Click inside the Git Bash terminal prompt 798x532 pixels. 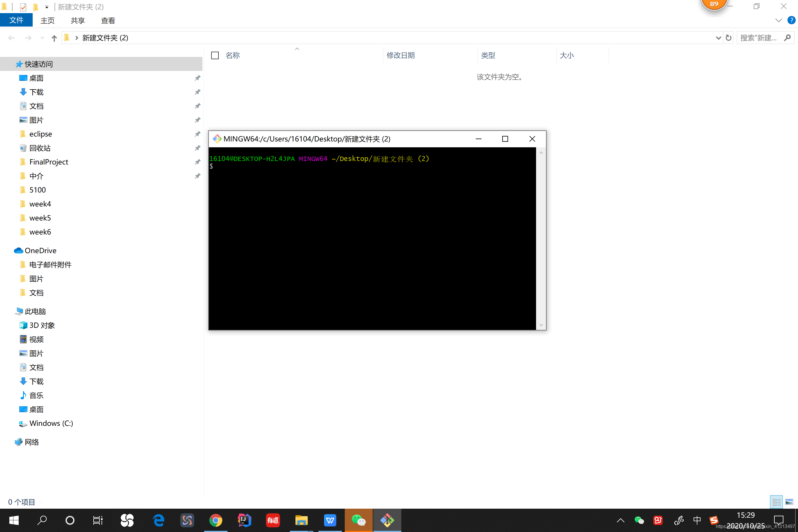click(372, 238)
